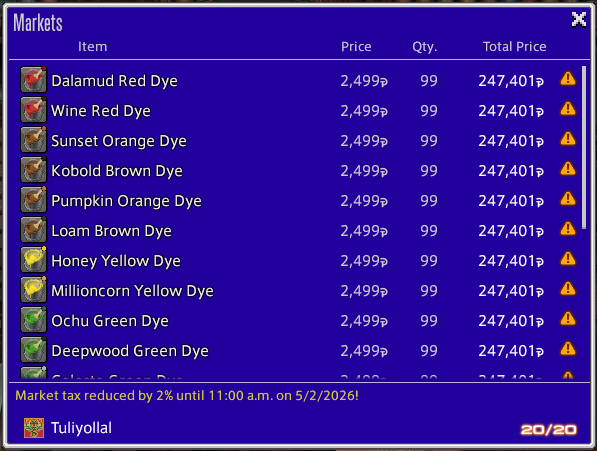This screenshot has width=597, height=451.
Task: Click the Deepwood Green Dye bucket icon
Action: tap(34, 350)
